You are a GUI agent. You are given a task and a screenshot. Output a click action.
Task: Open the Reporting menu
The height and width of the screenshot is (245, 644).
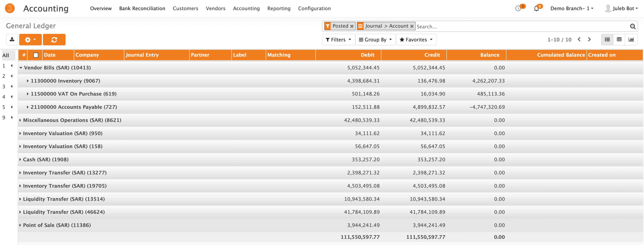pyautogui.click(x=279, y=8)
